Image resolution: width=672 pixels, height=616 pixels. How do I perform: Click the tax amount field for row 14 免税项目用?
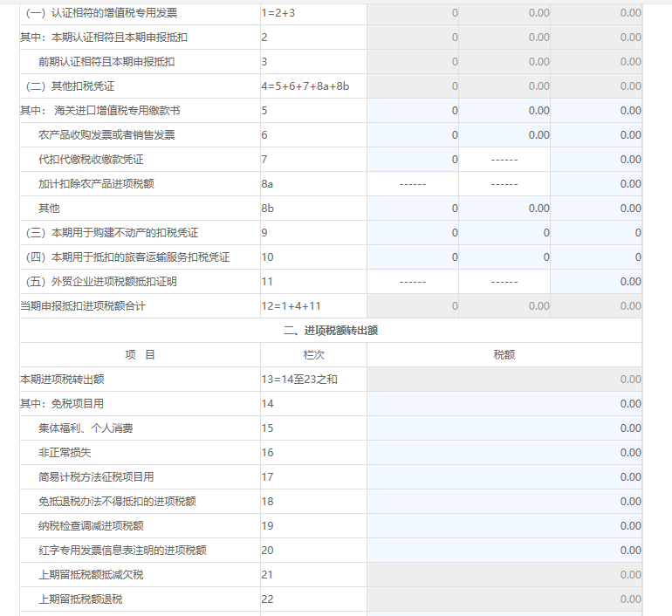click(x=504, y=404)
